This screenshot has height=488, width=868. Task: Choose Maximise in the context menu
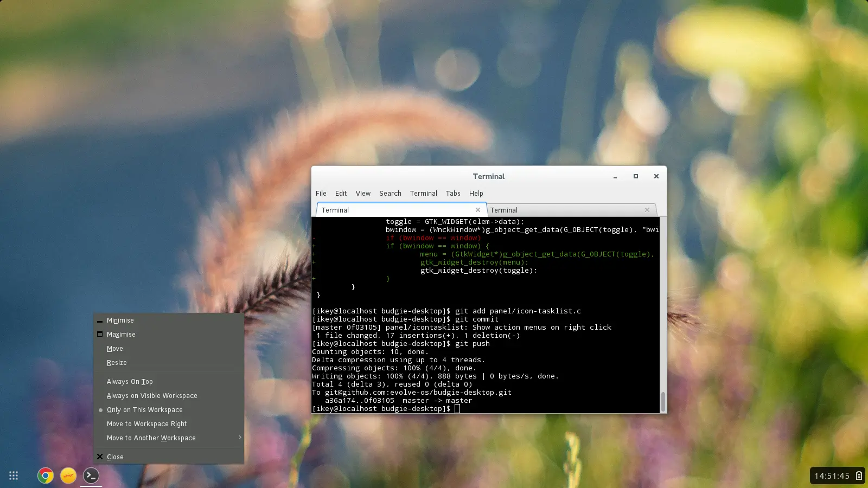(168, 335)
